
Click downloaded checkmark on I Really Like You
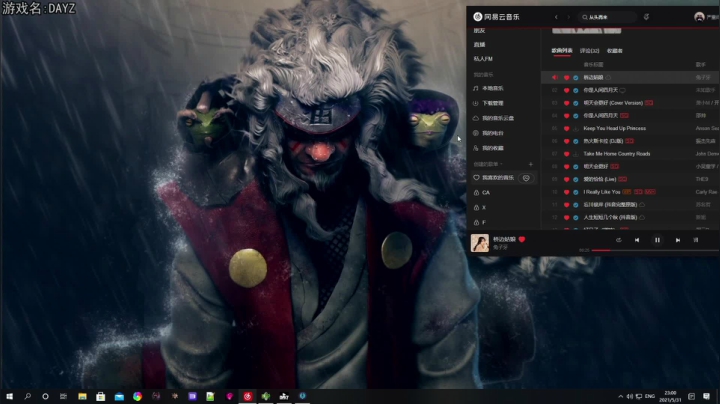pyautogui.click(x=576, y=192)
